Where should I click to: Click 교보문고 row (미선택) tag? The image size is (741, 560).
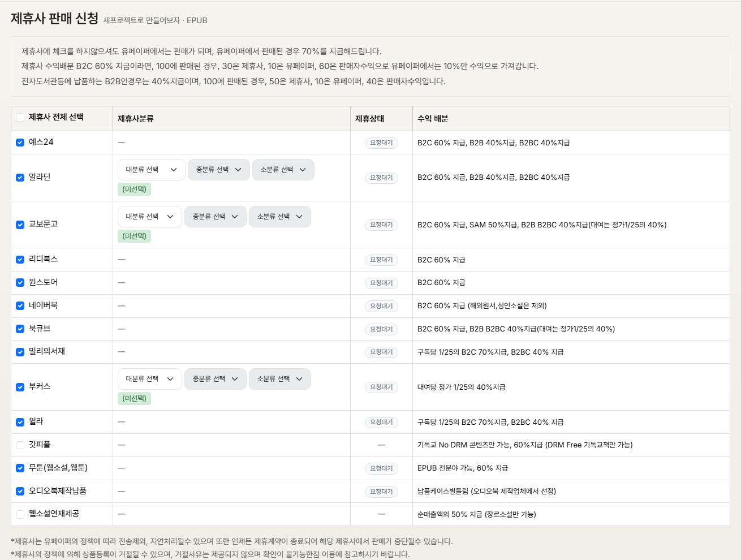(135, 236)
